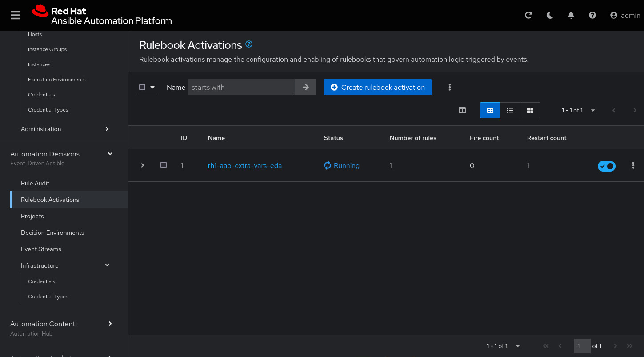The width and height of the screenshot is (644, 357).
Task: Switch to table view
Action: click(490, 110)
